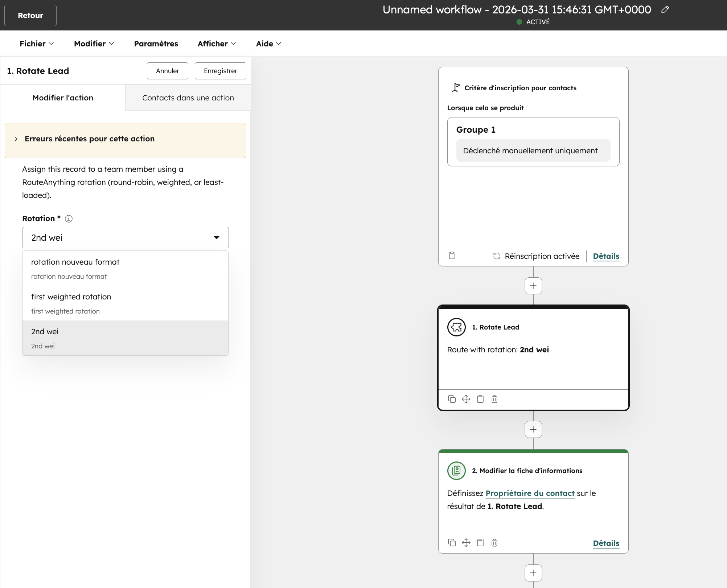Click clipboard icon on enrollment trigger card
This screenshot has height=588, width=727.
pyautogui.click(x=452, y=256)
